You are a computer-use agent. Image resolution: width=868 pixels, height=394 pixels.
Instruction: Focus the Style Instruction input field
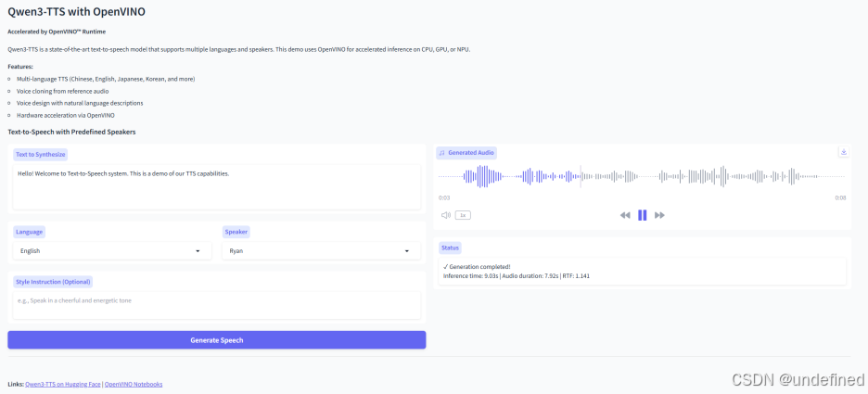click(x=217, y=305)
